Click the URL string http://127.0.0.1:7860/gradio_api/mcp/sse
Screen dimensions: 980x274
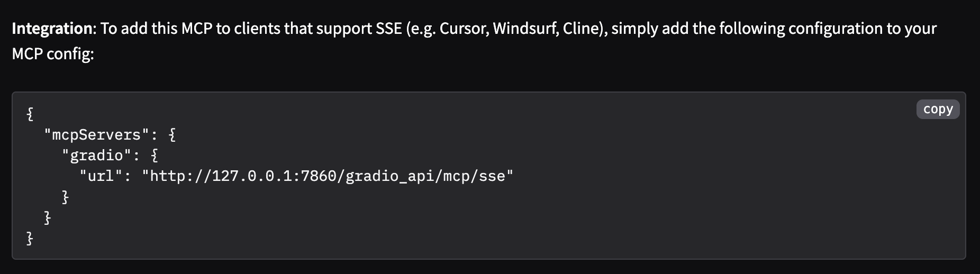tap(328, 176)
